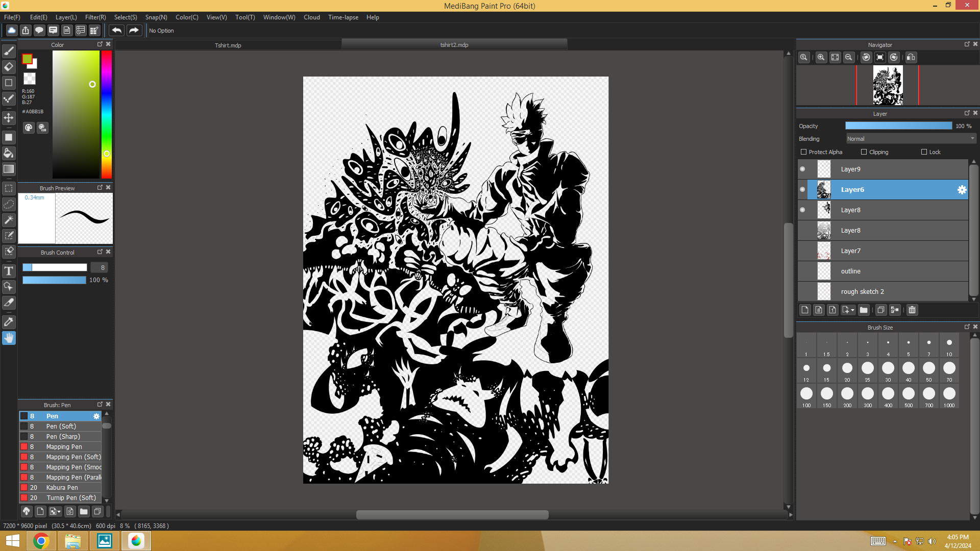Rotate canvas left in Navigator
Viewport: 980px width, 551px height.
[x=866, y=57]
